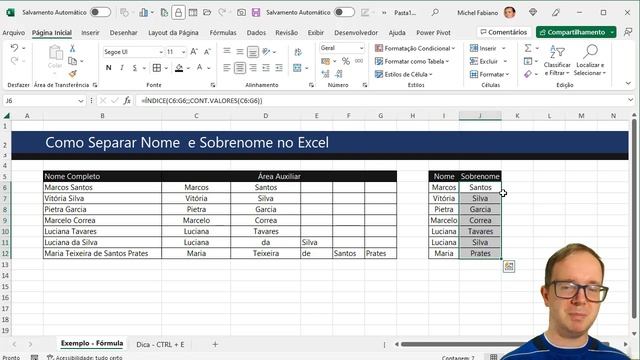Viewport: 640px width, 360px height.
Task: Toggle Italic I formatting
Action: 122,68
